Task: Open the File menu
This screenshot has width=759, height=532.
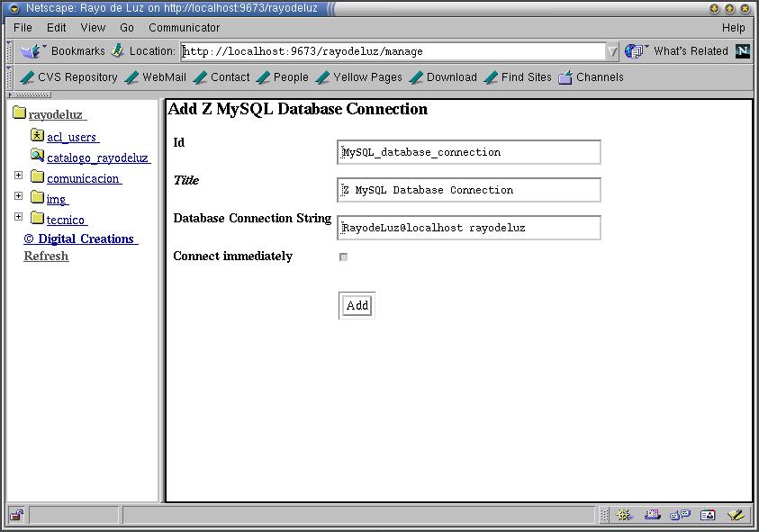Action: pyautogui.click(x=23, y=28)
